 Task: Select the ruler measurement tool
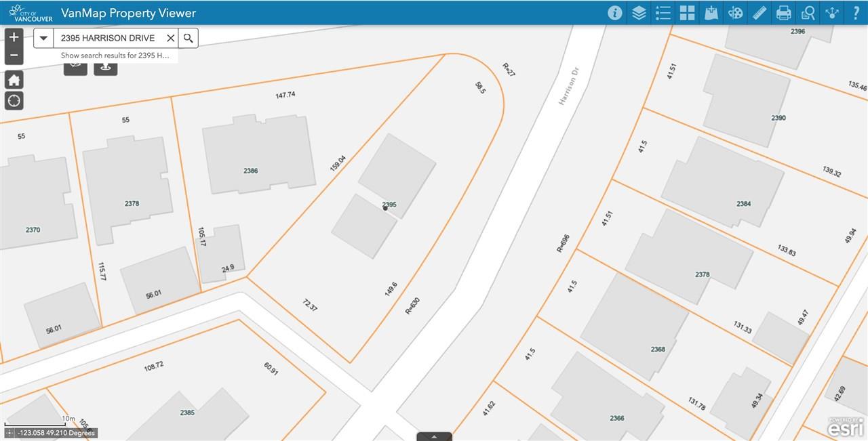[759, 13]
